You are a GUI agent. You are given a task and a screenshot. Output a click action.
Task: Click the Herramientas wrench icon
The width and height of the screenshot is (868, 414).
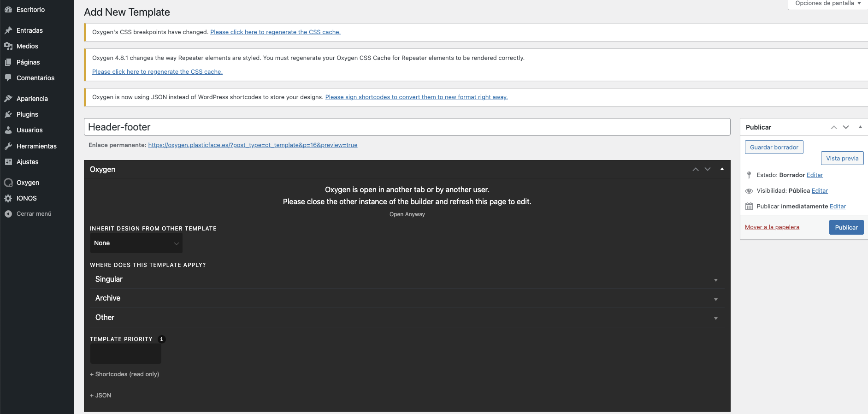[8, 146]
